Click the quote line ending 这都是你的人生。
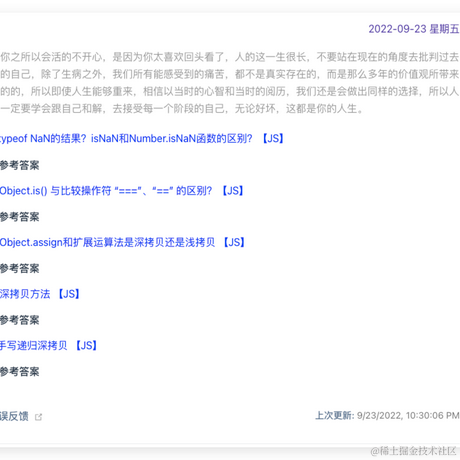 [182, 109]
